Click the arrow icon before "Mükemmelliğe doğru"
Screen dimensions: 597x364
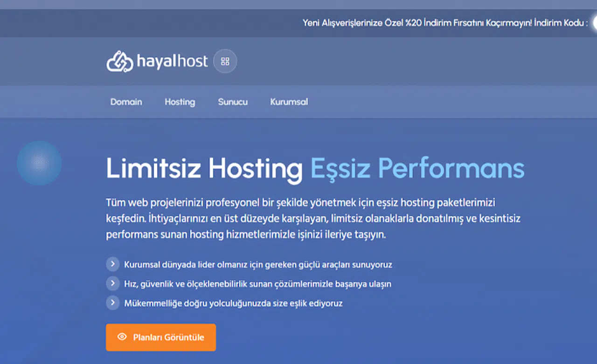[x=112, y=302]
